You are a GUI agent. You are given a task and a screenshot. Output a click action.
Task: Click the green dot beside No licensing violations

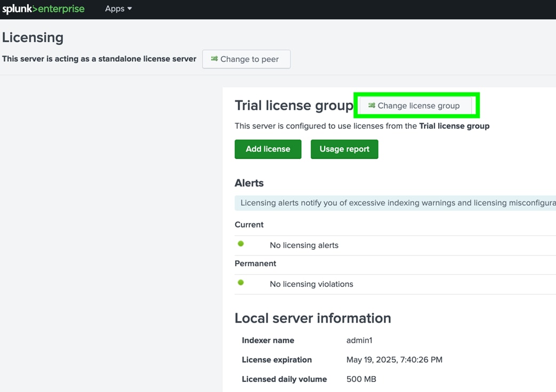coord(241,283)
